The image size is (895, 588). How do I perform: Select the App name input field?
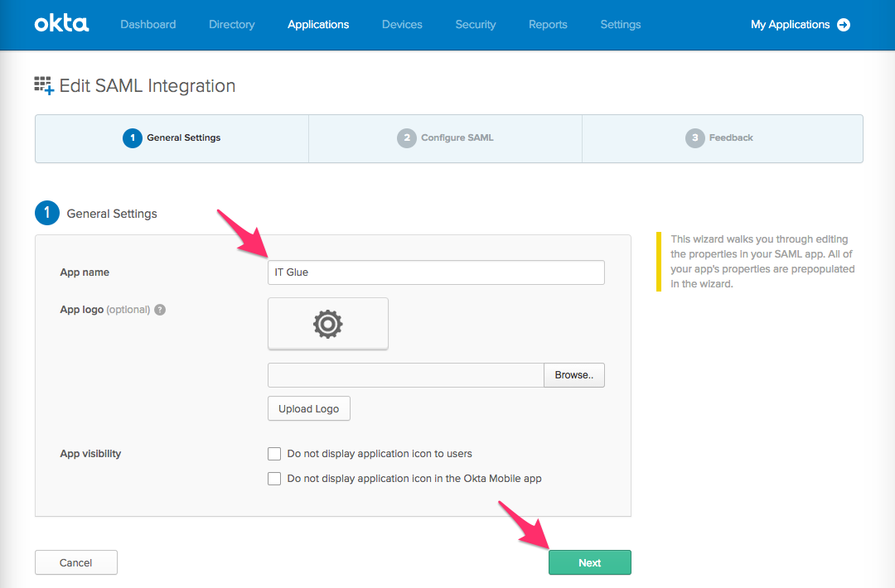(x=436, y=272)
